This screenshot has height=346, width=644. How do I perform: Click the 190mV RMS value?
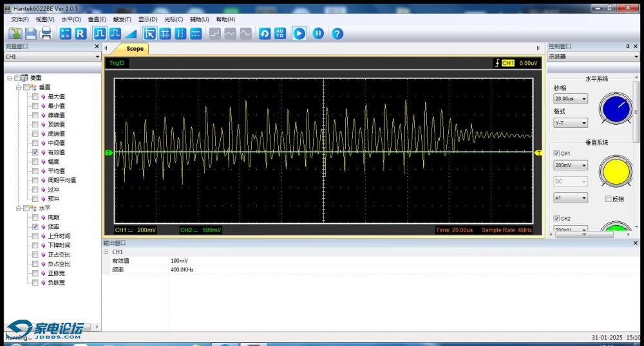[179, 260]
